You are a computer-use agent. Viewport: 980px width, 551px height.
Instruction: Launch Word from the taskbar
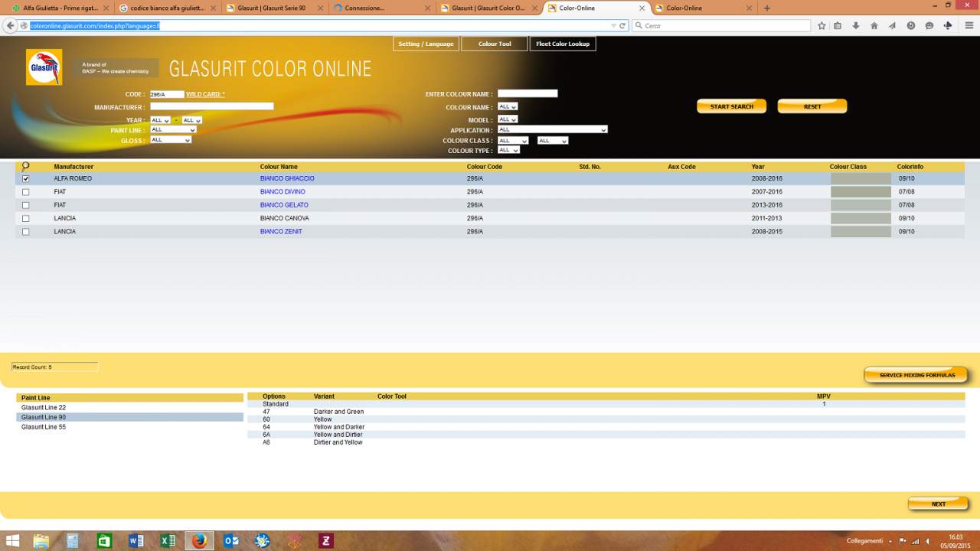click(x=136, y=540)
